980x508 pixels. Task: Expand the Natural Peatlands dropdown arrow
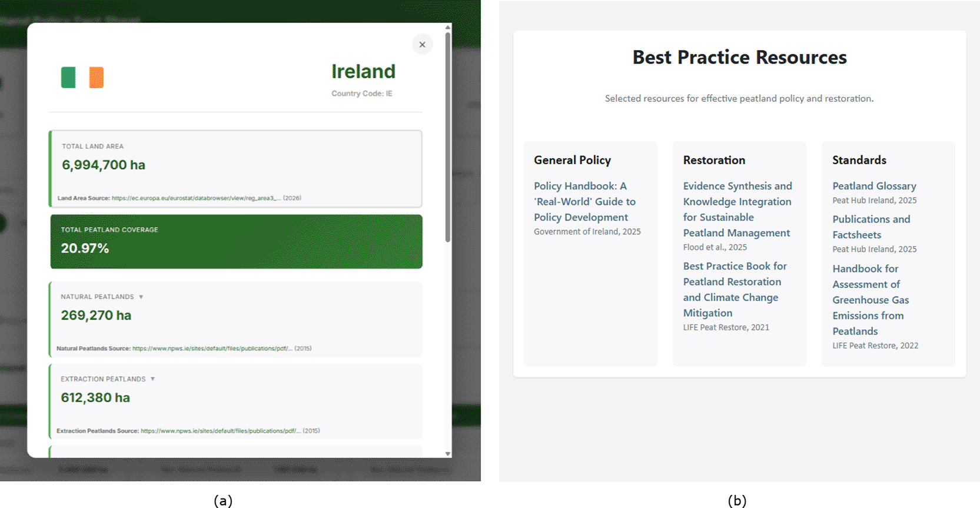(141, 297)
